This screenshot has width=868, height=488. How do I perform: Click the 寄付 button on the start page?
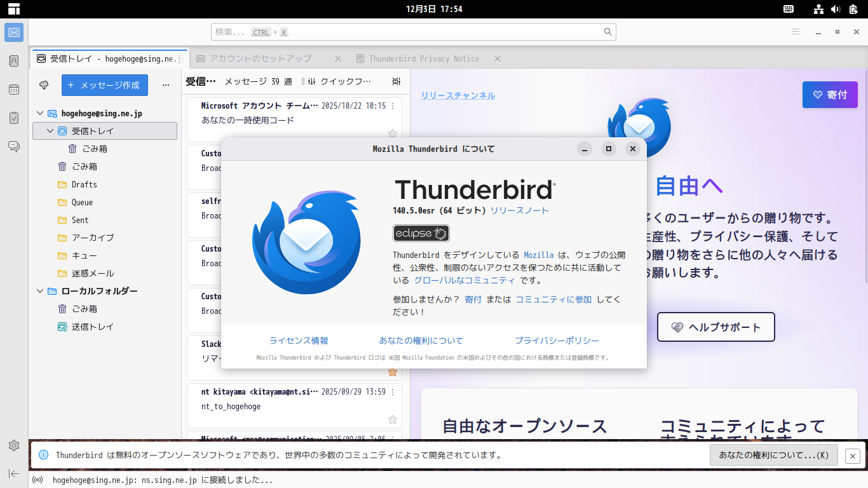(x=830, y=95)
